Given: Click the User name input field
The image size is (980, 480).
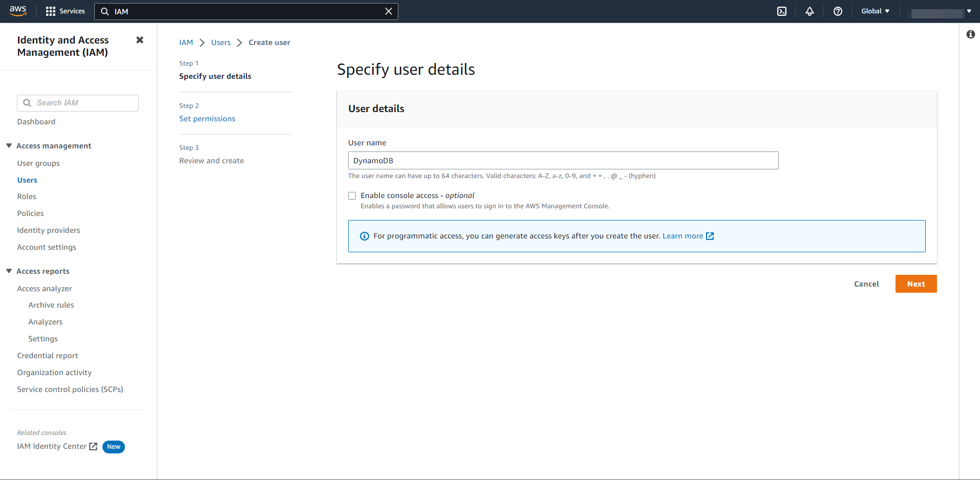Looking at the screenshot, I should (563, 161).
